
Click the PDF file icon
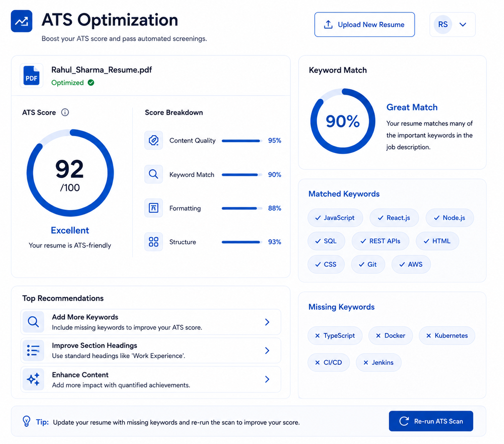31,76
